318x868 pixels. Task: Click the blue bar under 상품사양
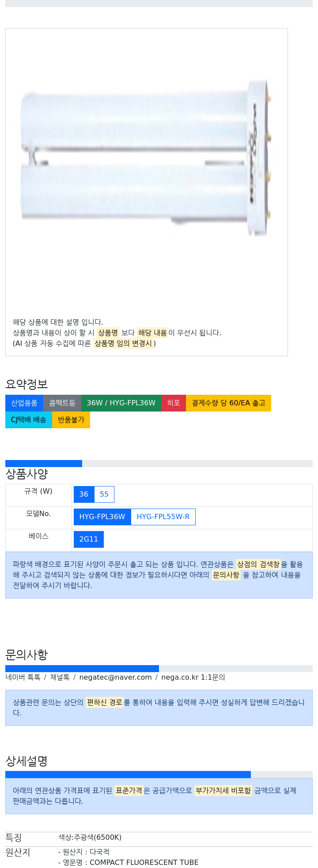44,464
